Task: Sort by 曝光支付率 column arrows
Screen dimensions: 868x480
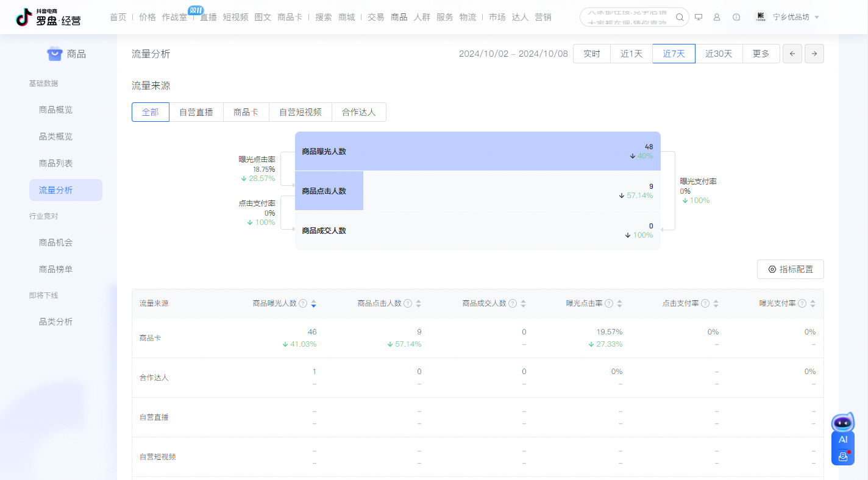Action: [813, 303]
